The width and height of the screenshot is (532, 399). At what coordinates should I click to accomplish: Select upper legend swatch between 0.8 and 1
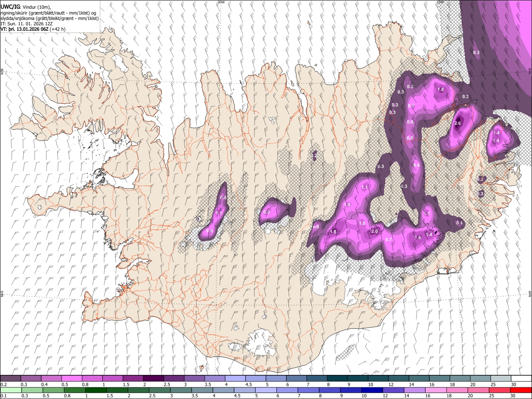click(92, 378)
